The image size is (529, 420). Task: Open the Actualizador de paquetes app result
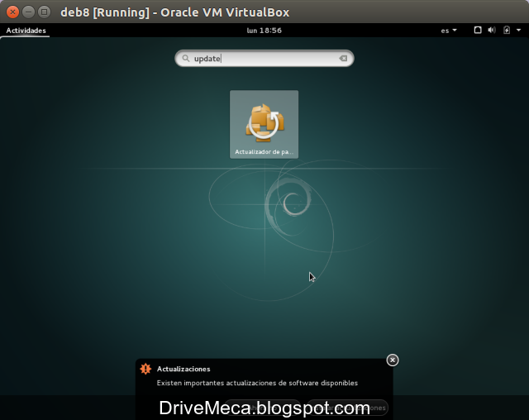pos(264,124)
